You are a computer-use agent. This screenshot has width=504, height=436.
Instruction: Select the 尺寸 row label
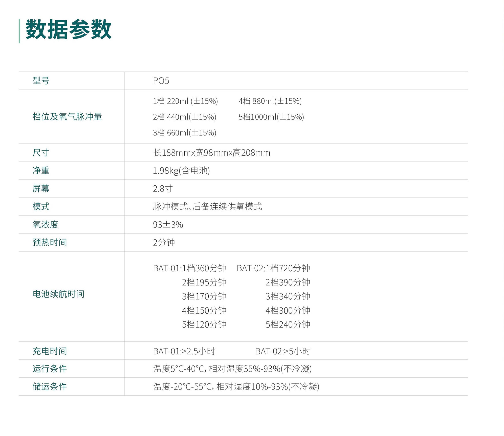[41, 153]
